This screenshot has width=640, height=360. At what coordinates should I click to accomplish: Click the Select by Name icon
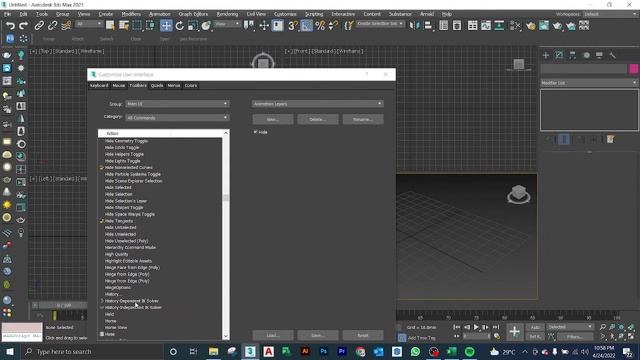124,26
